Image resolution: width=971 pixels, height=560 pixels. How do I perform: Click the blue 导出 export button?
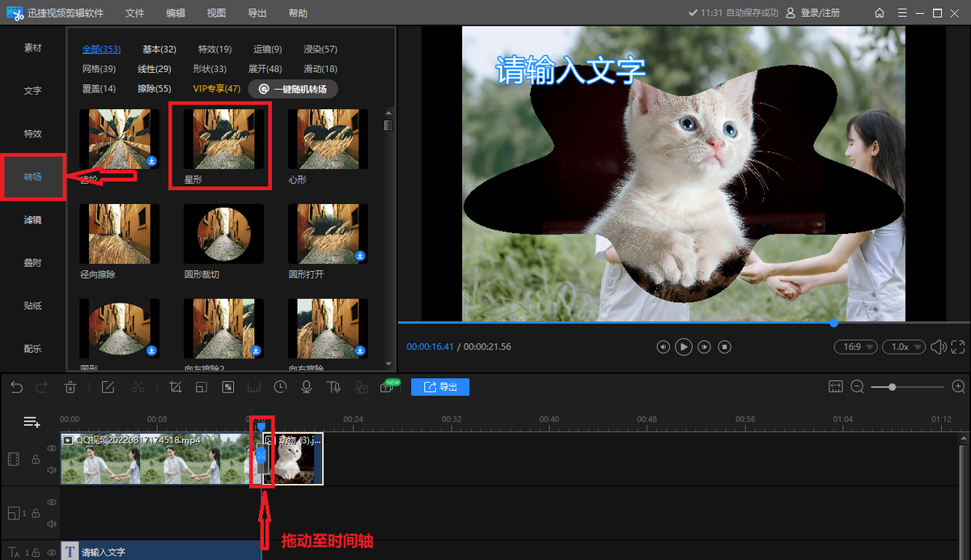coord(440,388)
